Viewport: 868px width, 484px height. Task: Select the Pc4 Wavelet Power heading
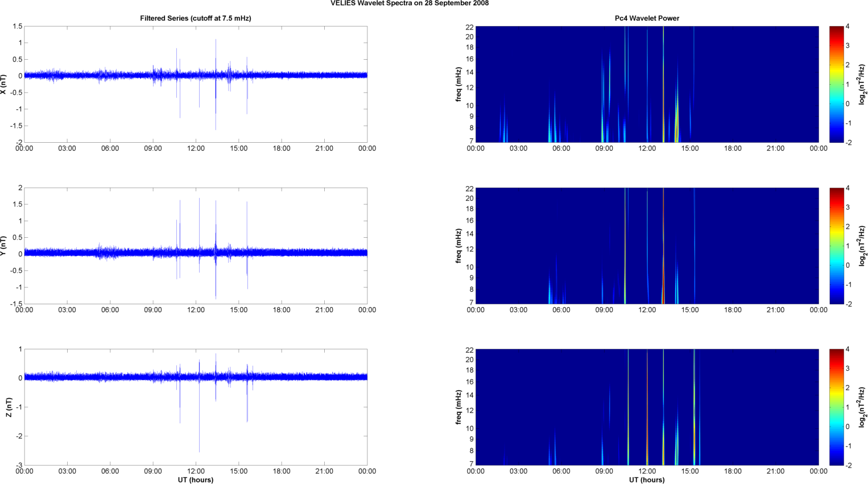(x=647, y=18)
